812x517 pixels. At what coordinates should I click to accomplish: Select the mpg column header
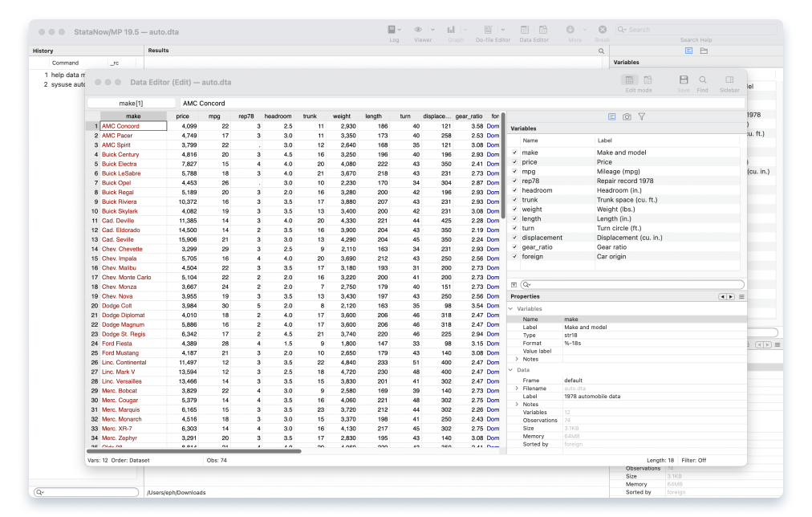pyautogui.click(x=214, y=116)
